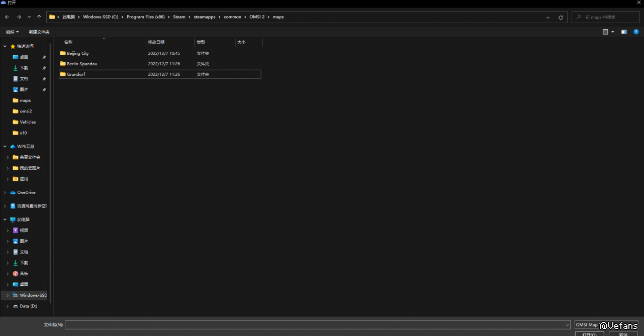The height and width of the screenshot is (336, 644).
Task: Open the OMSI Map file type dropdown
Action: (x=606, y=325)
